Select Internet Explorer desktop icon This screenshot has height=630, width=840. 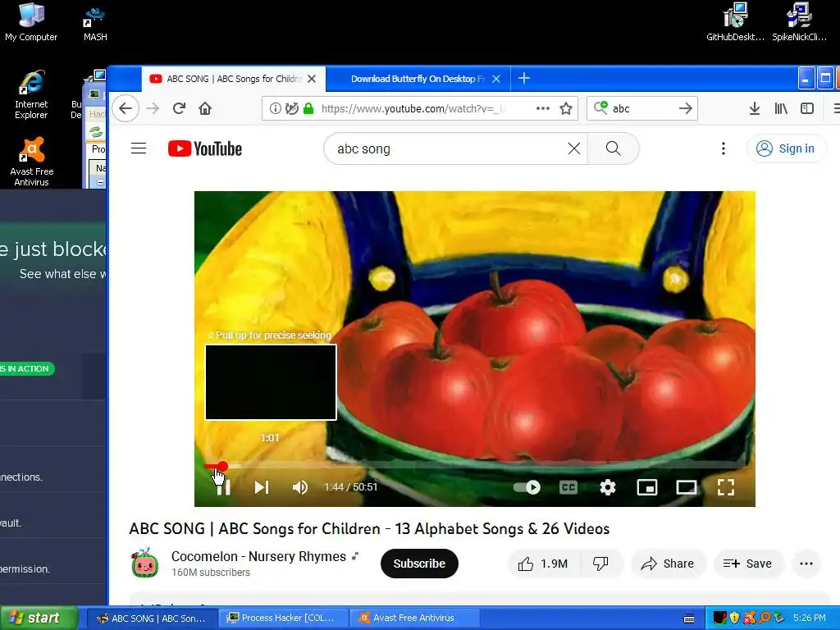[x=31, y=95]
